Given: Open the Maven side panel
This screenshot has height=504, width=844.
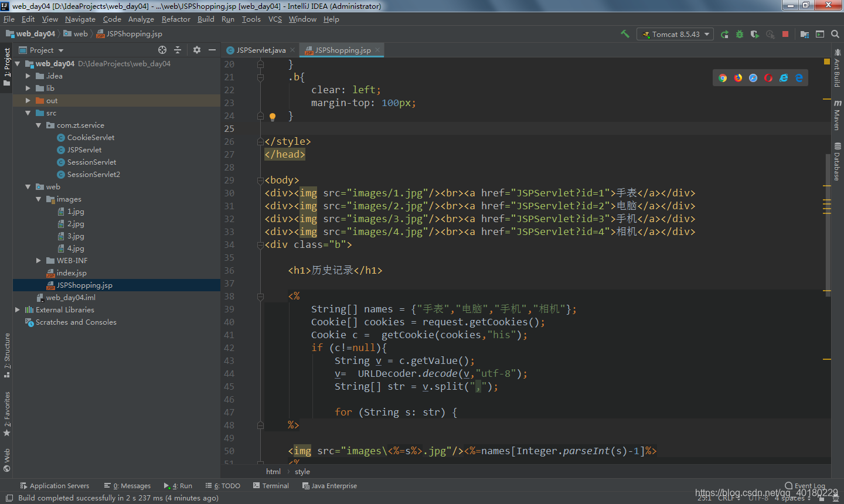Looking at the screenshot, I should (837, 115).
